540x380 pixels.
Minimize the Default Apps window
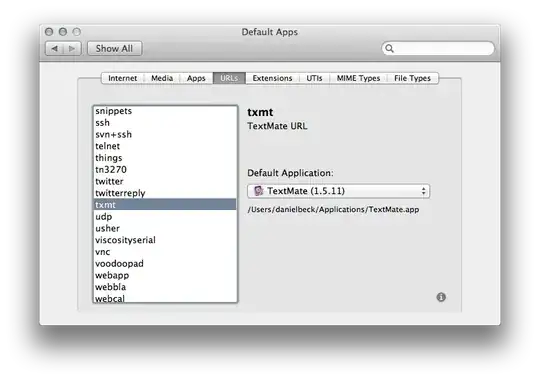coord(63,32)
